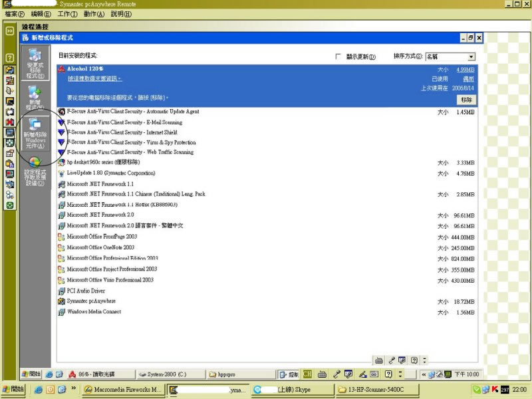Image resolution: width=532 pixels, height=399 pixels.
Task: Click the Symantec pcAnywhere program icon
Action: point(61,301)
